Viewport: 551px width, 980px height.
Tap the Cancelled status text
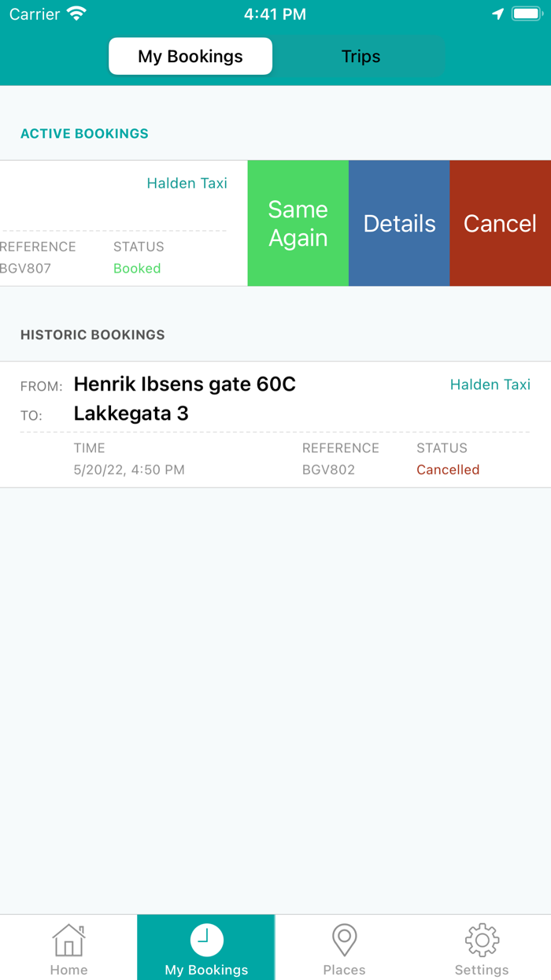pos(448,470)
